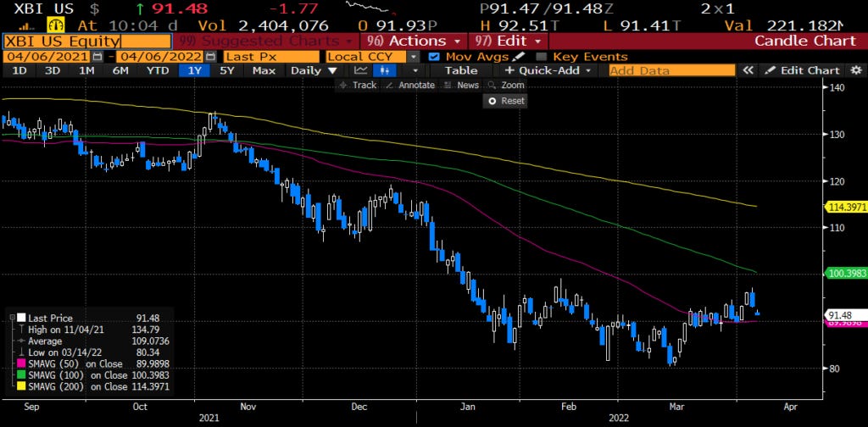Open the Local CCY currency dropdown arrow

coord(414,57)
